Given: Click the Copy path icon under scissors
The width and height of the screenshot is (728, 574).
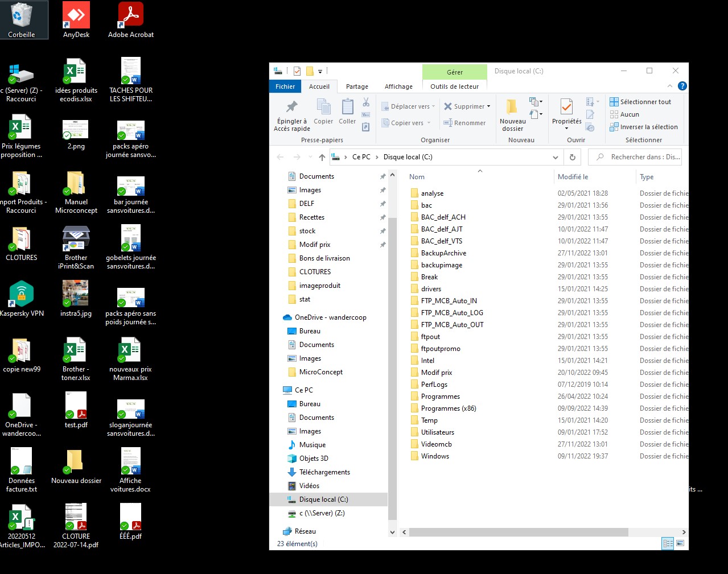Looking at the screenshot, I should point(366,115).
